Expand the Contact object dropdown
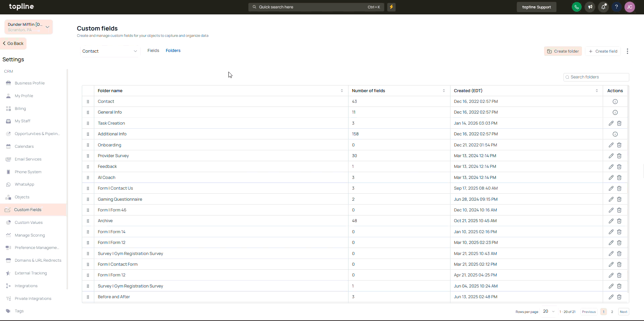The width and height of the screenshot is (644, 321). click(x=110, y=51)
